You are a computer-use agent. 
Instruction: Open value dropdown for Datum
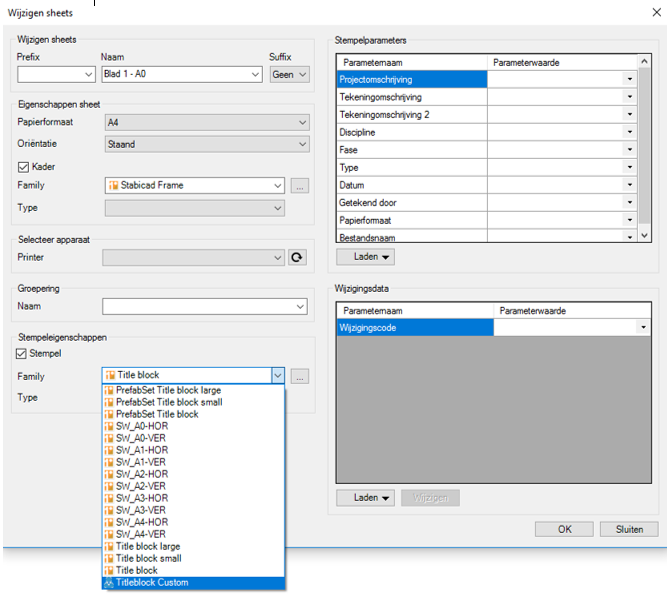coord(630,185)
